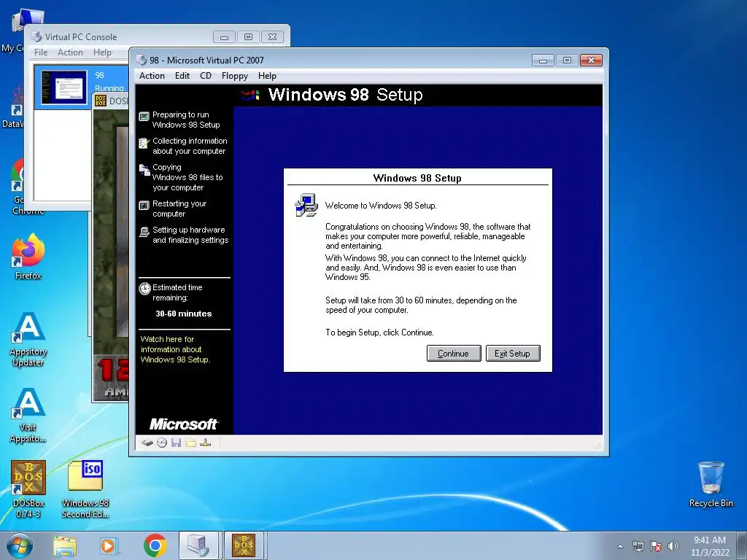Switch to Virtual PC taskbar button
Image resolution: width=747 pixels, height=560 pixels.
click(198, 545)
